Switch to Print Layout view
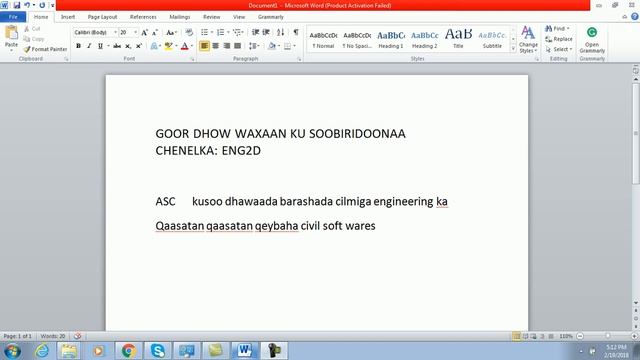The height and width of the screenshot is (360, 640). [x=516, y=336]
